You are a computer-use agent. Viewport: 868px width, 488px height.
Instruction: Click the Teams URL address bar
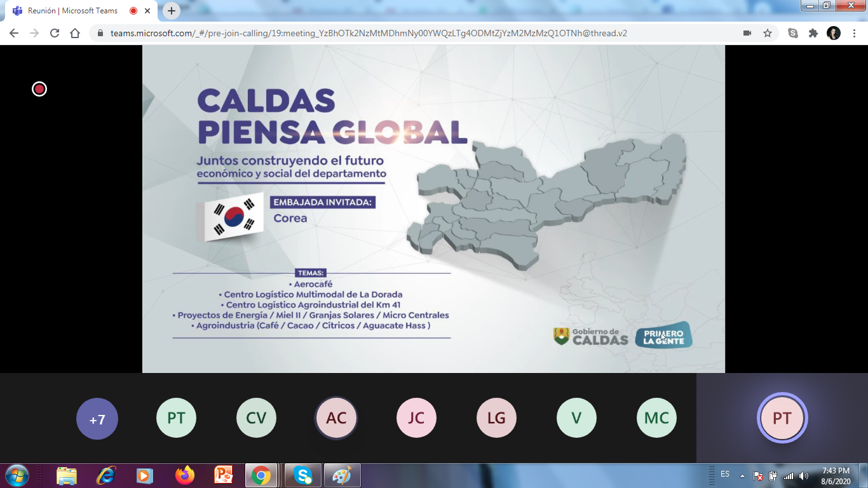click(x=369, y=33)
